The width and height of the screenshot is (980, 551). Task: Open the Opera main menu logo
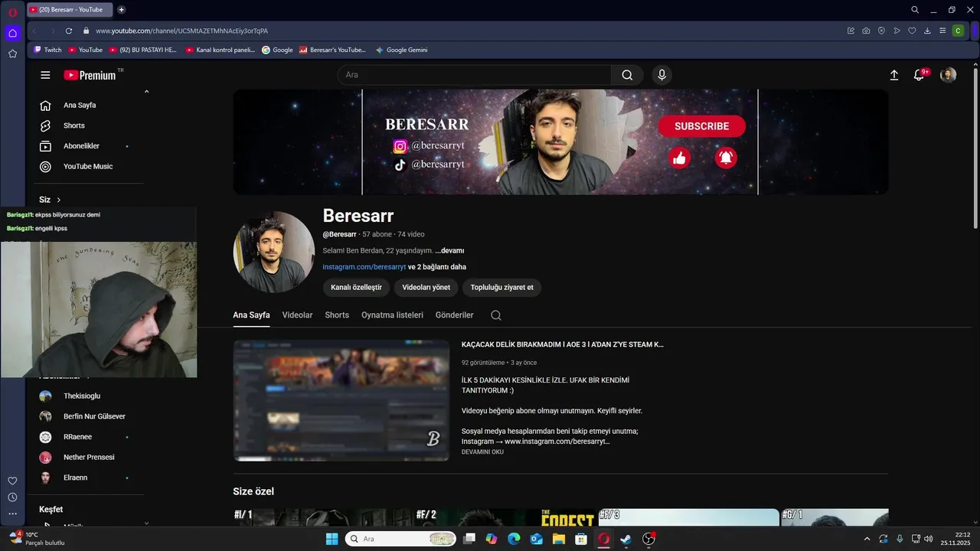click(12, 11)
